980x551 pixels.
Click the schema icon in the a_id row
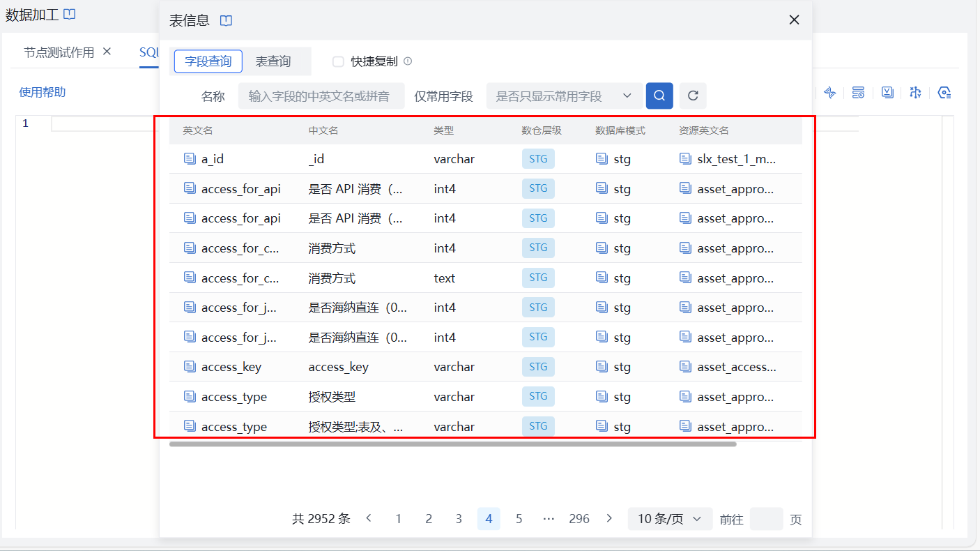pos(602,159)
